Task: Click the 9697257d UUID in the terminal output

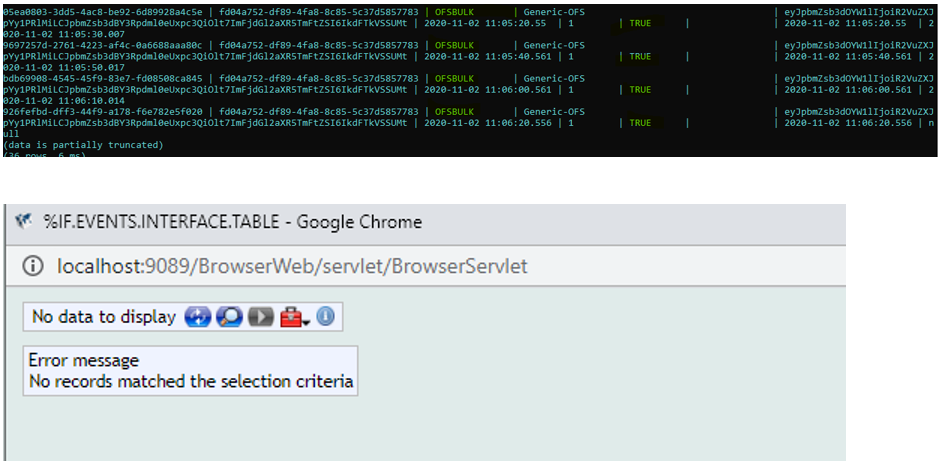Action: (102, 45)
